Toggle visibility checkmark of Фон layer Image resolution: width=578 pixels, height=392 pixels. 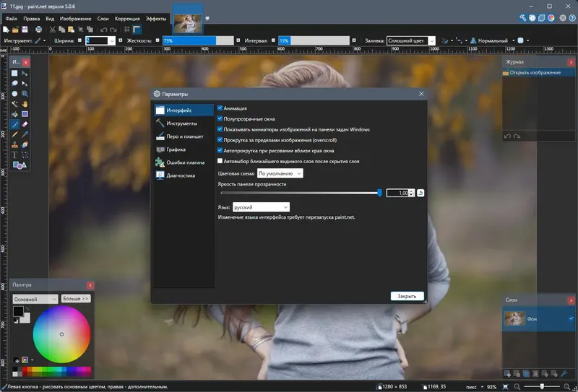pos(571,318)
